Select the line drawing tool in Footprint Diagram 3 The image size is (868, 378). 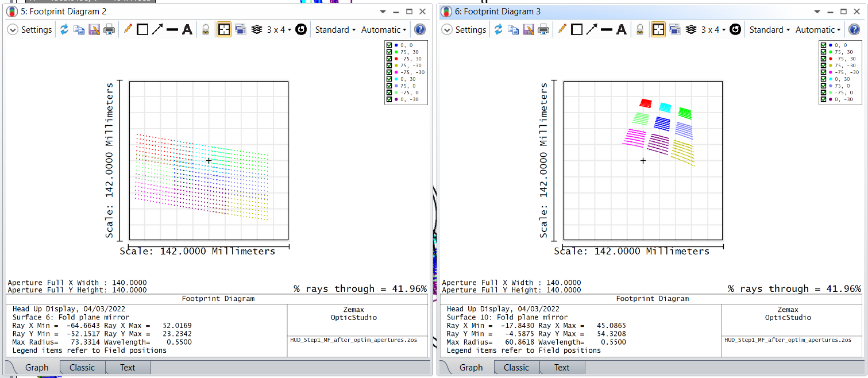click(x=607, y=30)
